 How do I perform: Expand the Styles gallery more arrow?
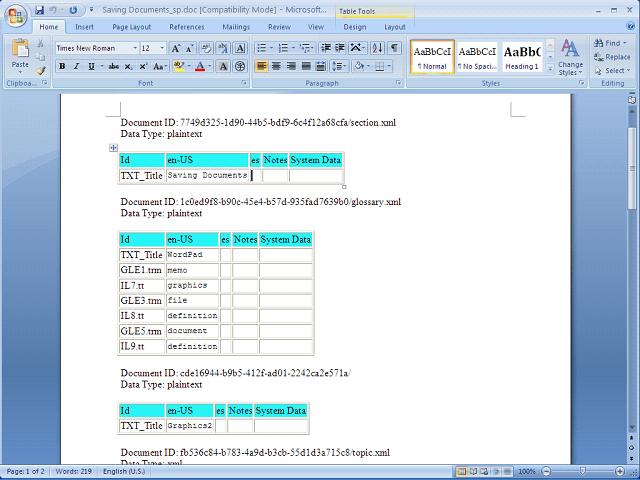coord(550,70)
